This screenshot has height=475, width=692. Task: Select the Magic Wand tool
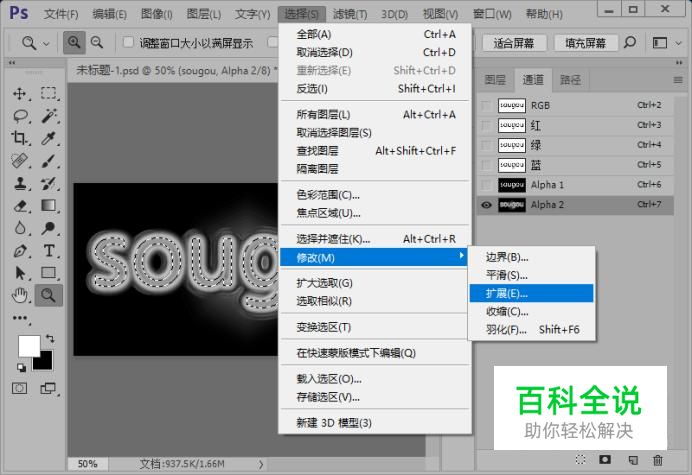(x=49, y=116)
